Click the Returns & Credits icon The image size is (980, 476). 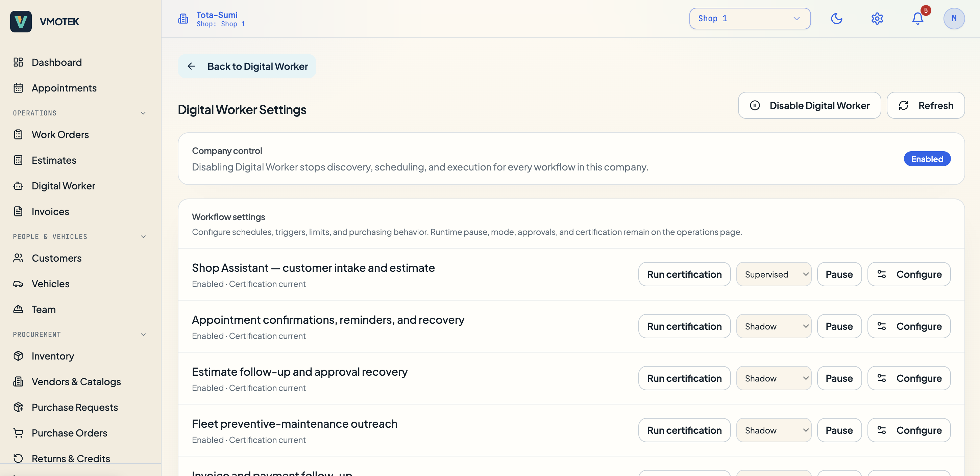point(18,458)
